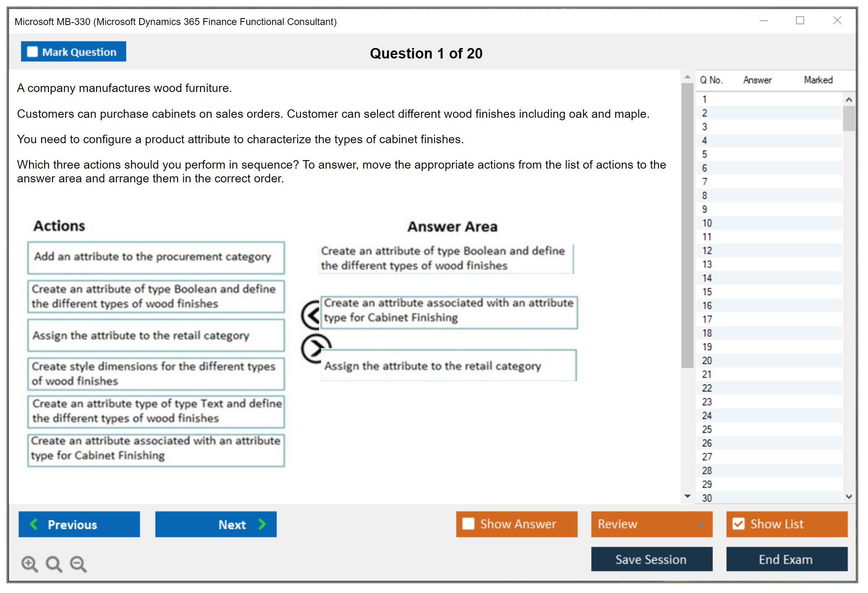Click the zoom out magnifier icon
The width and height of the screenshot is (868, 593).
click(x=78, y=564)
